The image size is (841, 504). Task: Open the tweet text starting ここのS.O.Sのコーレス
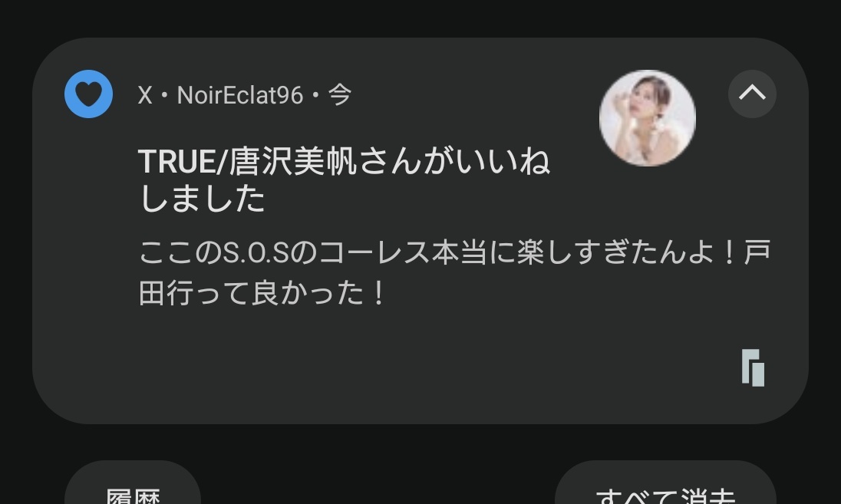[x=455, y=272]
